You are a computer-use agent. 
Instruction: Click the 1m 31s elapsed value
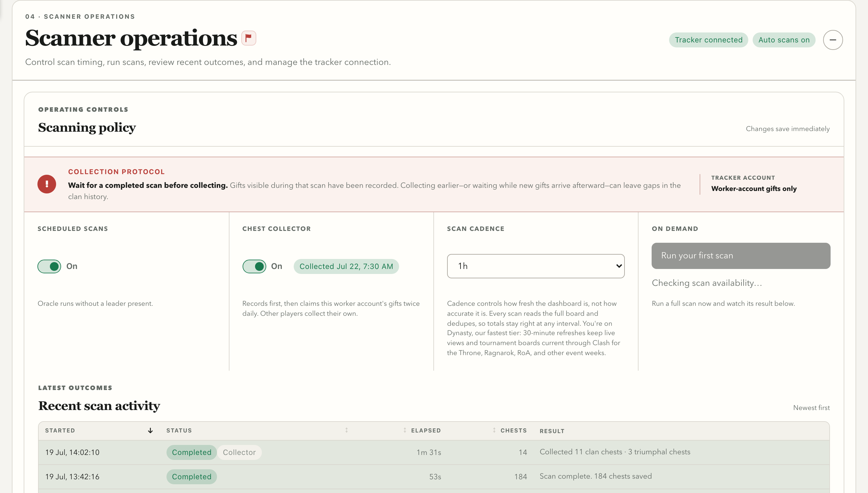coord(429,452)
